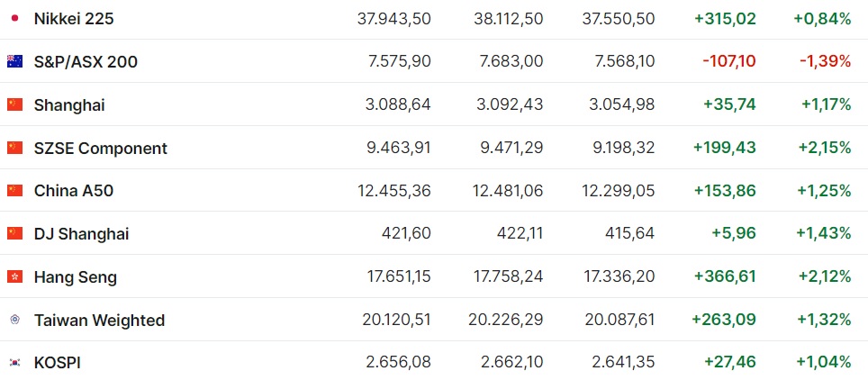Open the DJ Shanghai index link
868x380 pixels.
click(81, 233)
